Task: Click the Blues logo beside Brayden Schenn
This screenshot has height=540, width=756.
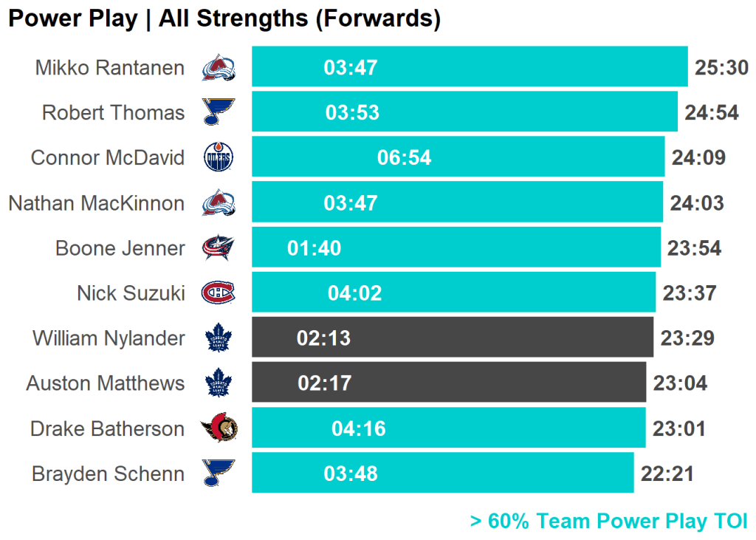Action: click(x=219, y=473)
